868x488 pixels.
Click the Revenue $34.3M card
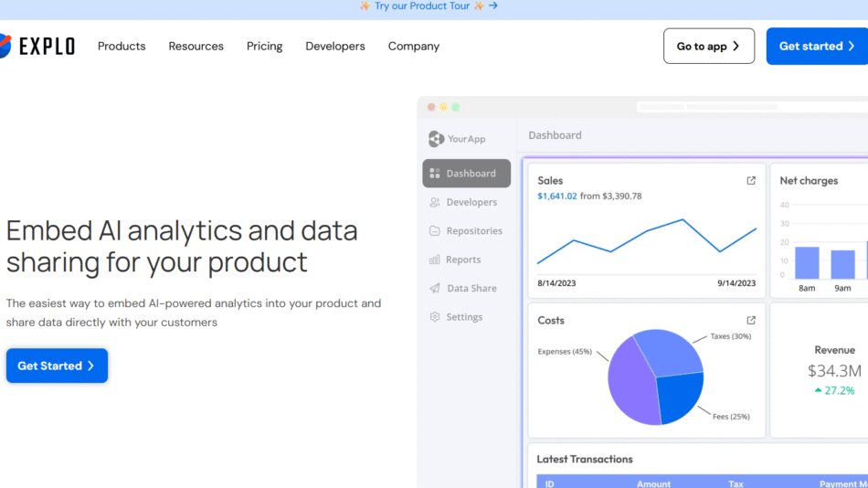[833, 369]
